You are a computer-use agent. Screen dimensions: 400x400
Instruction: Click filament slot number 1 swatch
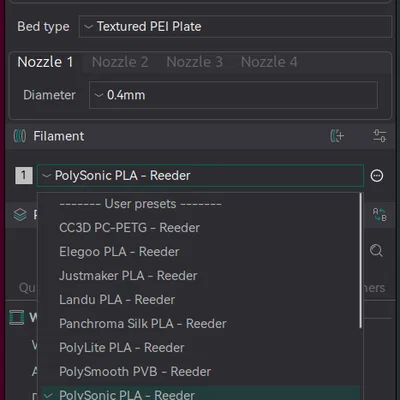24,176
